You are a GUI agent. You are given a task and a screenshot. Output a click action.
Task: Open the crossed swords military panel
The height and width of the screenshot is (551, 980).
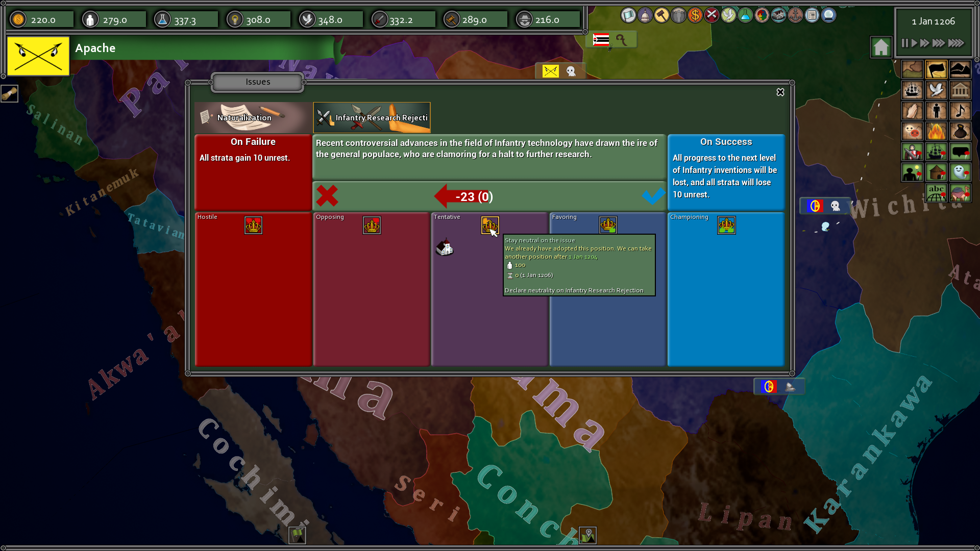[712, 15]
